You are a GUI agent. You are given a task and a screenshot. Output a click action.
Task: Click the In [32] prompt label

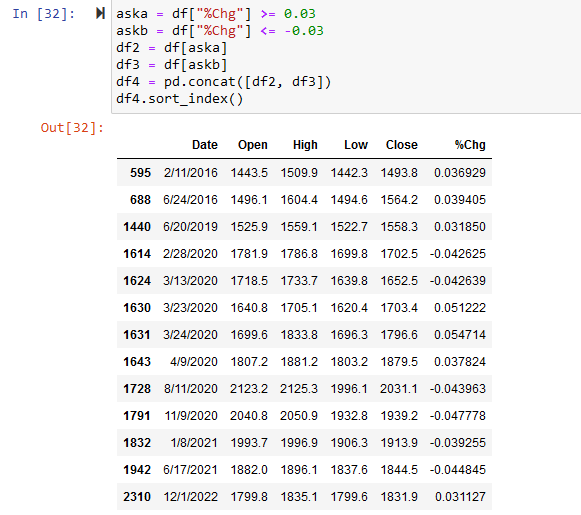point(44,14)
